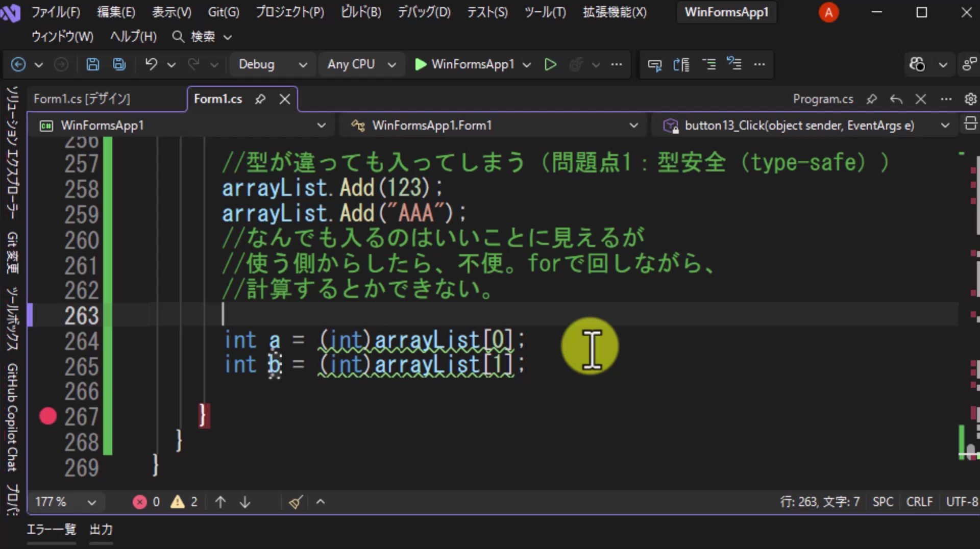Start debugging with green WinFormsApp1 play button
Viewport: 980px width, 549px height.
click(464, 64)
